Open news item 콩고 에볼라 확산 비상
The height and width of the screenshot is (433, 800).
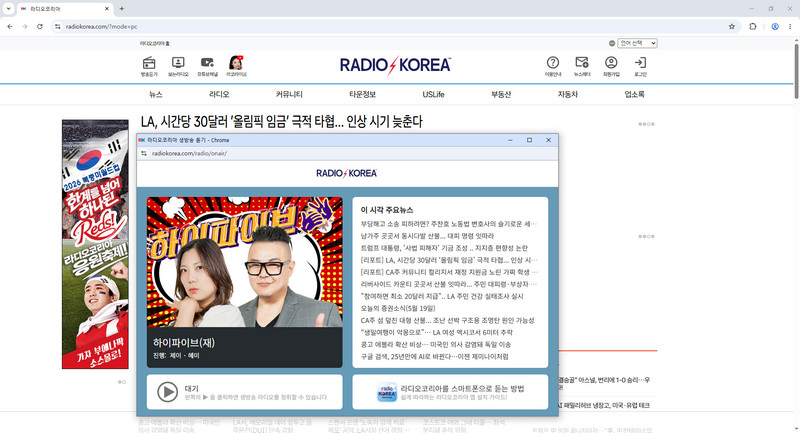click(x=436, y=345)
